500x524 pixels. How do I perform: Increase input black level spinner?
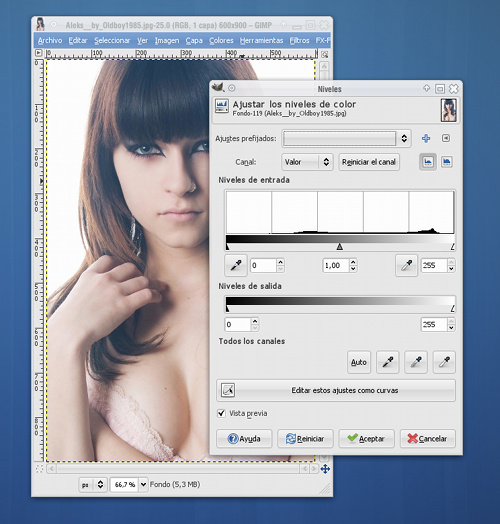click(x=280, y=262)
